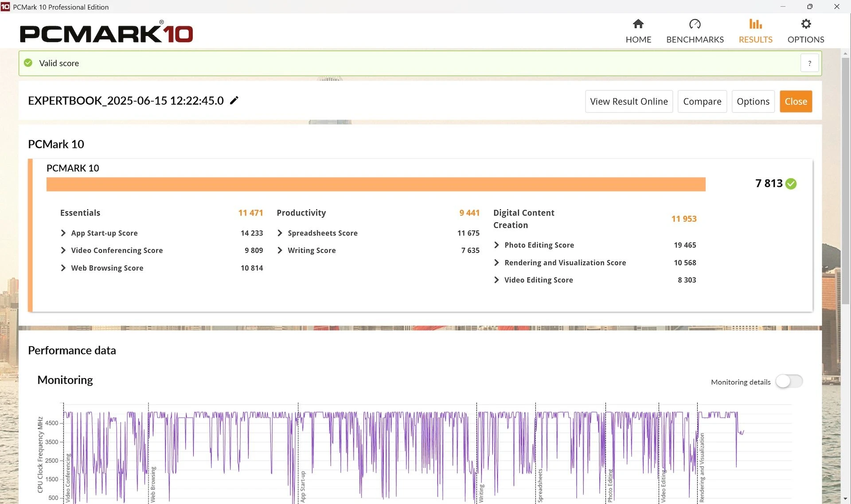Click the Compare button
Viewport: 851px width, 504px height.
702,102
